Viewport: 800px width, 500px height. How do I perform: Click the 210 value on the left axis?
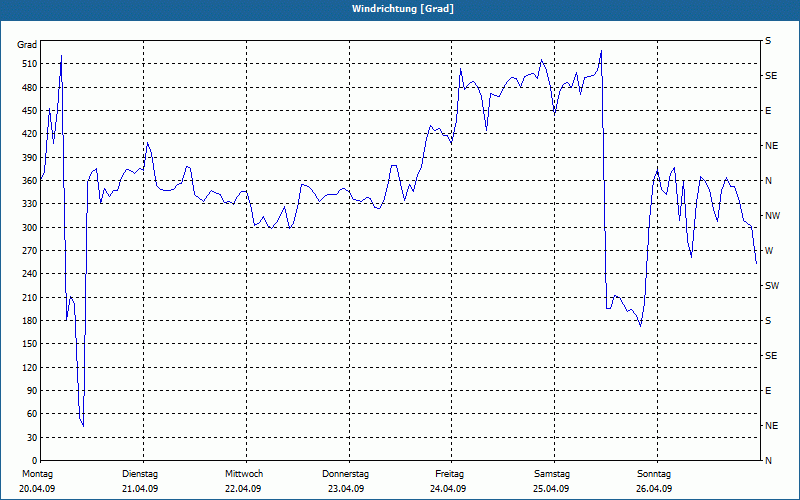(x=30, y=297)
